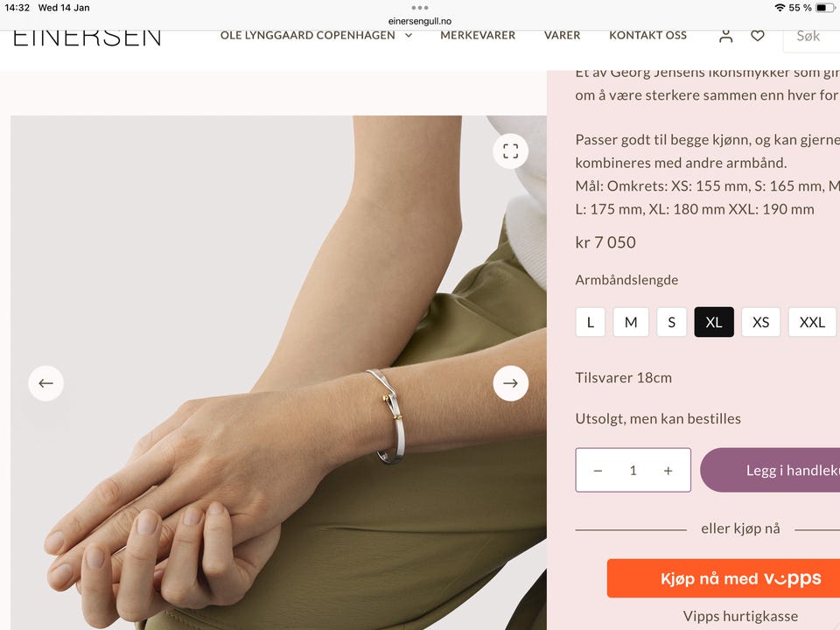This screenshot has width=840, height=630.
Task: Open the wishlist heart icon
Action: 758,36
